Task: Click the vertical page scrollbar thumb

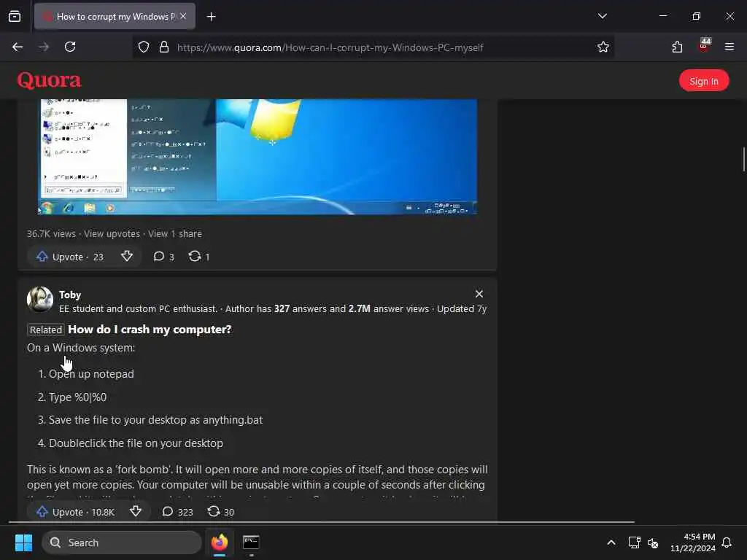Action: pyautogui.click(x=743, y=159)
